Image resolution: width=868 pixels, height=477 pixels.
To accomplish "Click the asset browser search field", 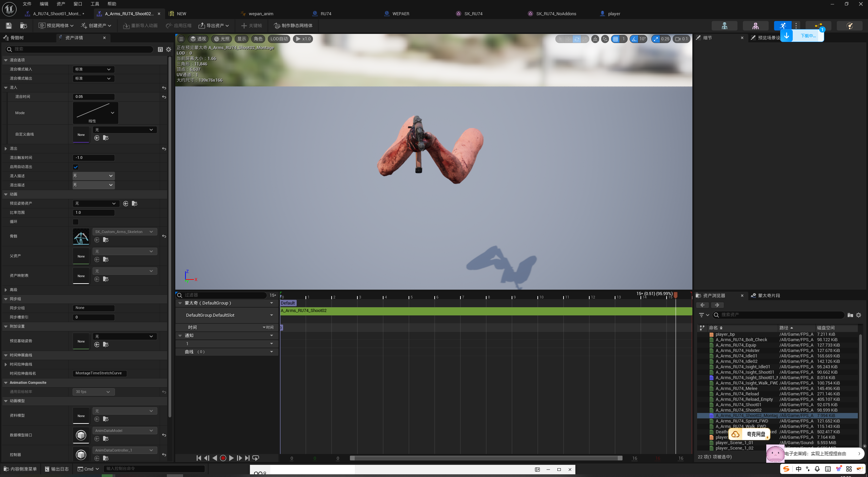I will (778, 315).
